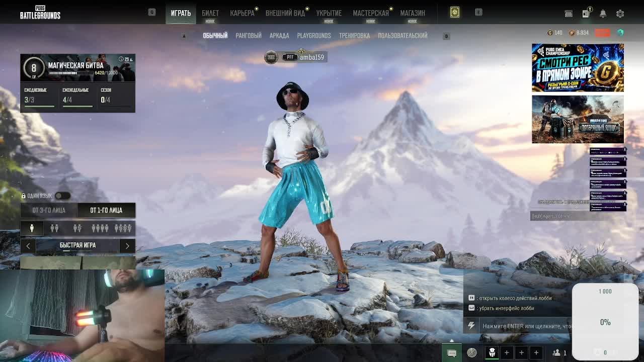Go to the Карьера tab

click(242, 13)
